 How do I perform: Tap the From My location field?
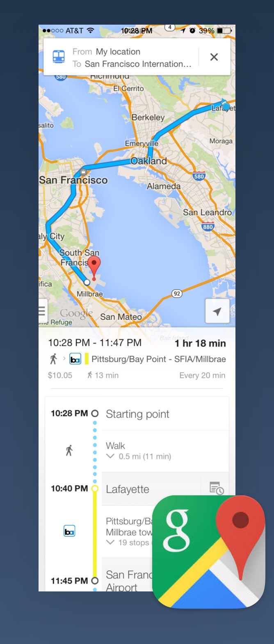point(118,52)
